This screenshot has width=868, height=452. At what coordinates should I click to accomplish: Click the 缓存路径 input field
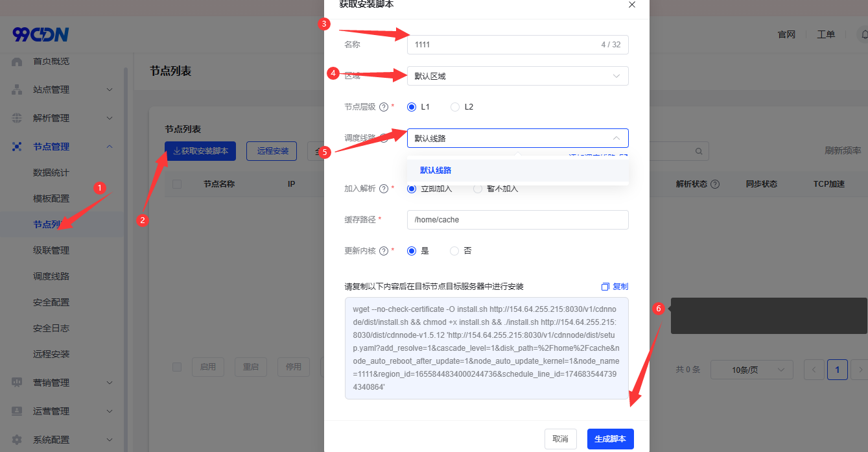(x=518, y=220)
